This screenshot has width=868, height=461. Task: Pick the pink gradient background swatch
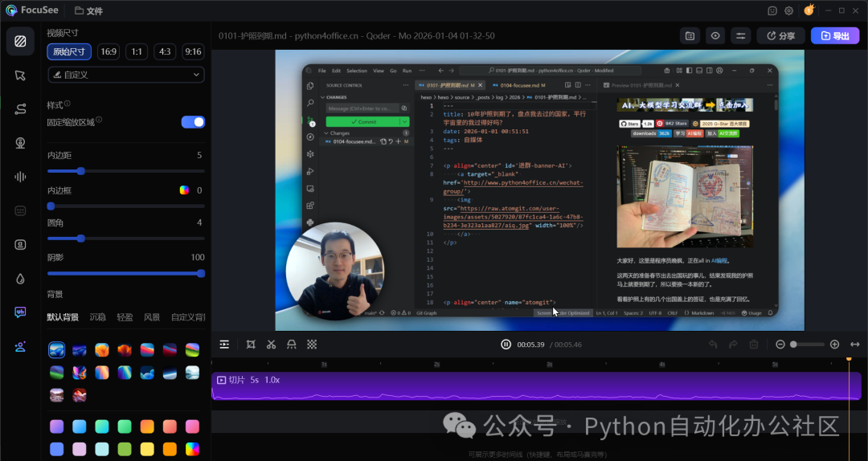click(x=192, y=426)
